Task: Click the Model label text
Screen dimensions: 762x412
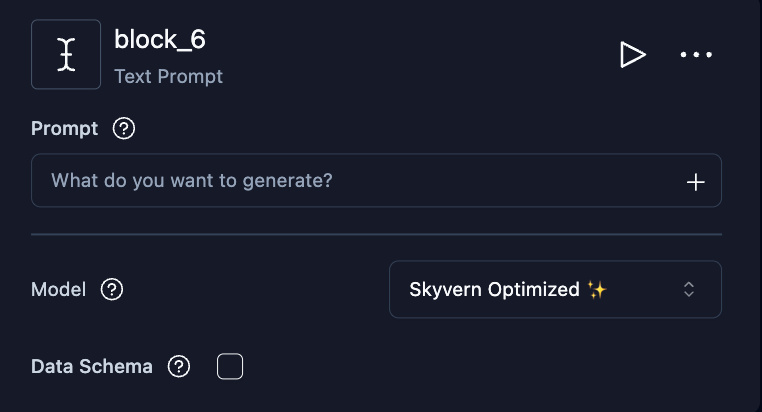Action: 59,290
